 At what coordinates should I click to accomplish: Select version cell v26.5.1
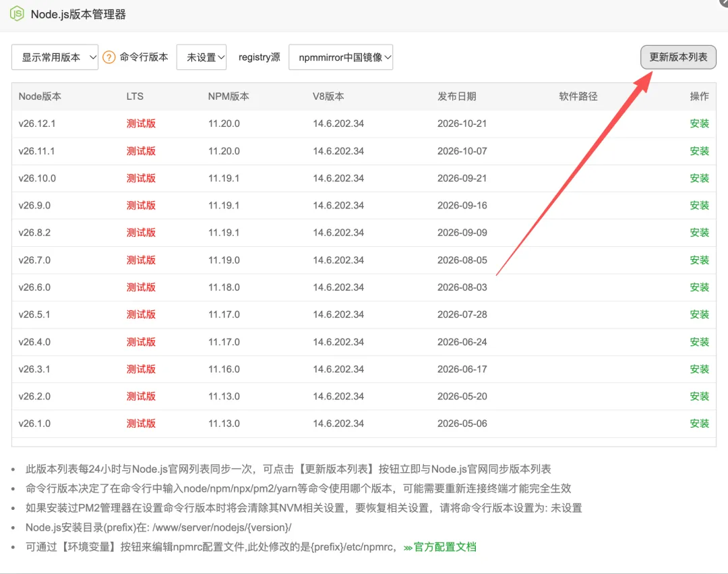pos(34,314)
